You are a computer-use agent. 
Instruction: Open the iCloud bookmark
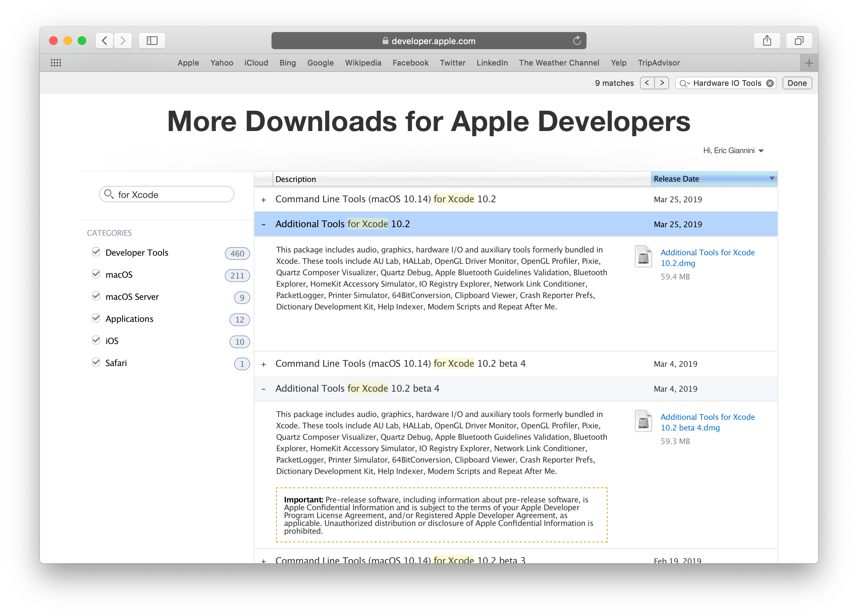coord(256,63)
